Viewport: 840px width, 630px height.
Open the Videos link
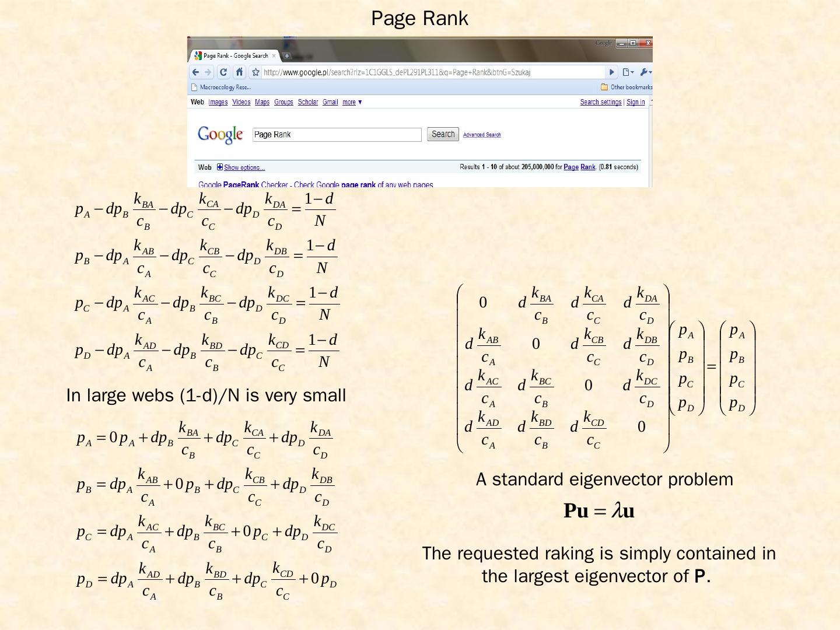click(x=241, y=102)
